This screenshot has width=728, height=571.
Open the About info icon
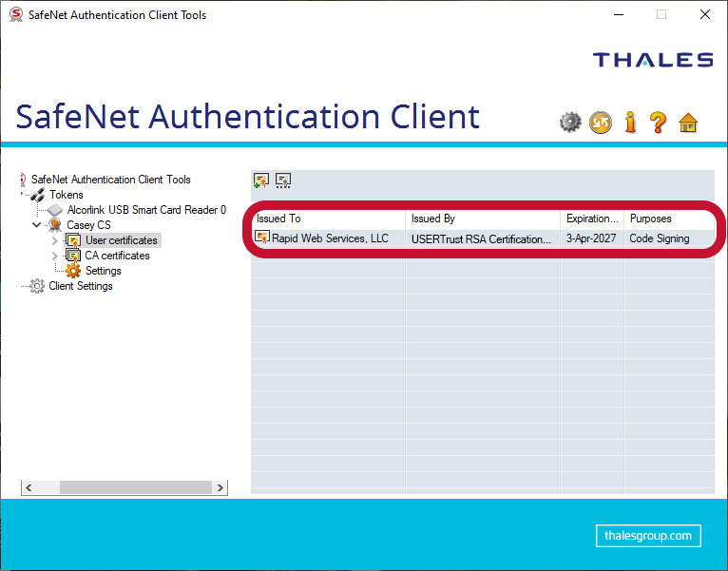click(630, 123)
